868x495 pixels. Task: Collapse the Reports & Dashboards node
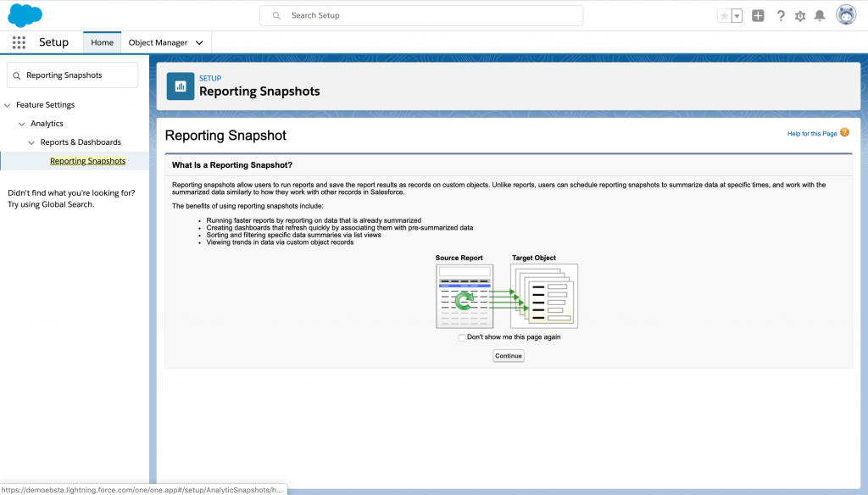point(32,142)
